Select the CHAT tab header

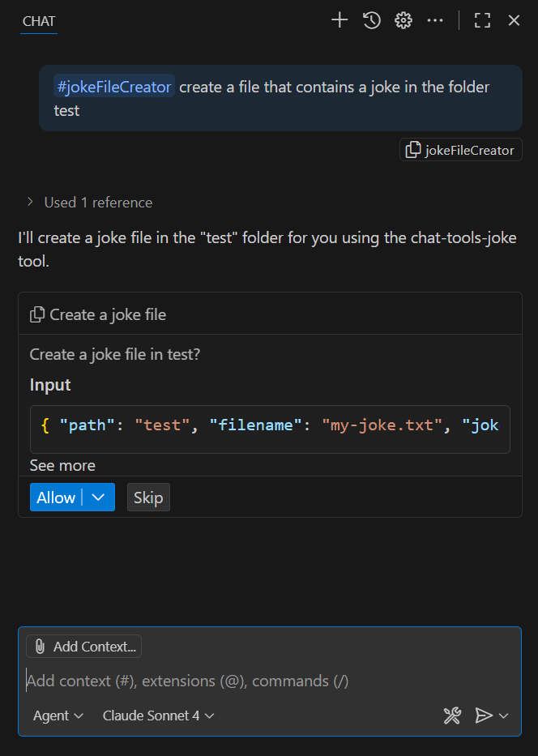39,22
